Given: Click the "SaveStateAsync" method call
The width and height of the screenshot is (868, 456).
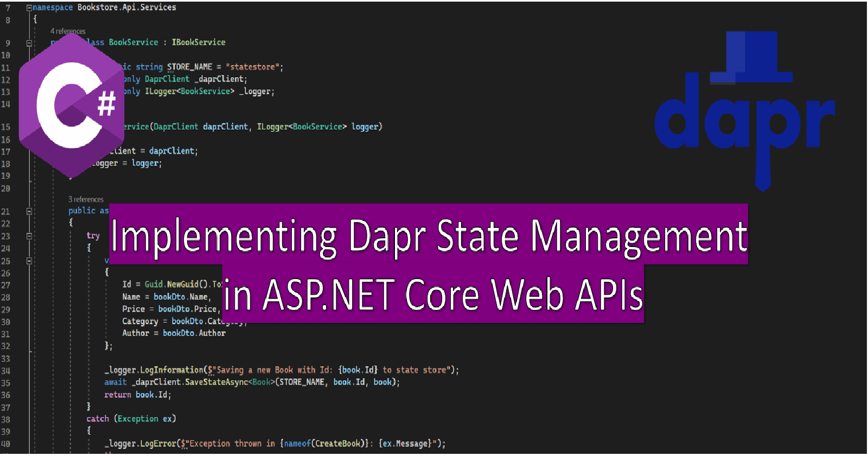Looking at the screenshot, I should click(216, 382).
